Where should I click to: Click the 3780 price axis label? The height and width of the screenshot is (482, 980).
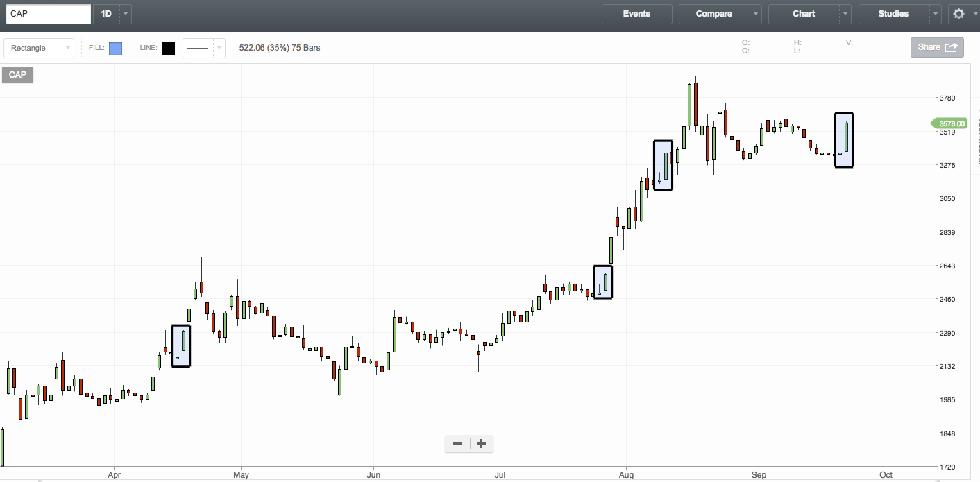[x=947, y=98]
